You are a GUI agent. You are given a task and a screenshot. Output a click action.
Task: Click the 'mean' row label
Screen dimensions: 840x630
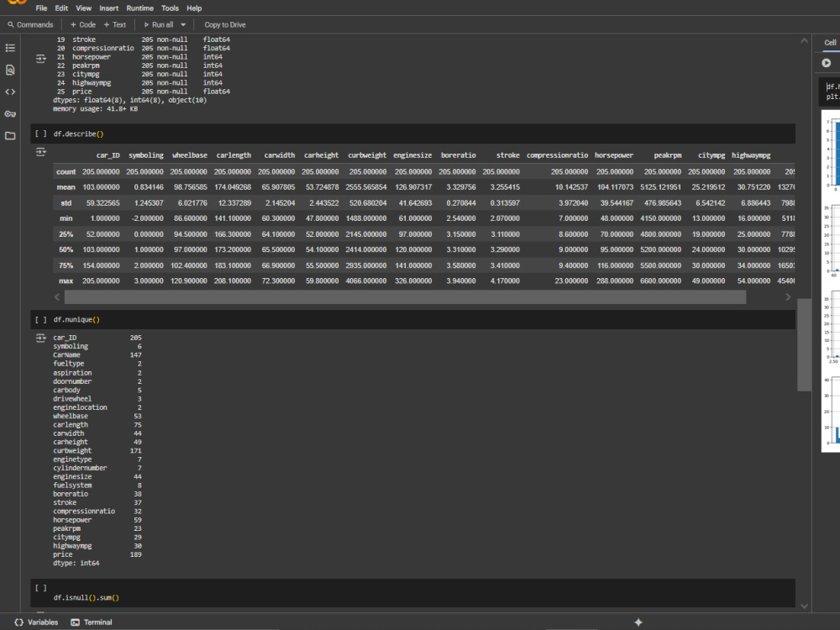(66, 187)
